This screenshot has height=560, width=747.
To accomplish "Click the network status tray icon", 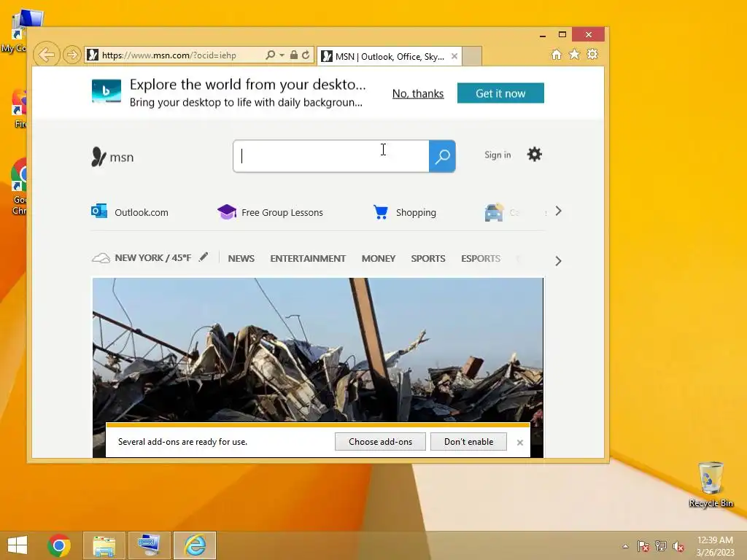I will click(x=661, y=546).
